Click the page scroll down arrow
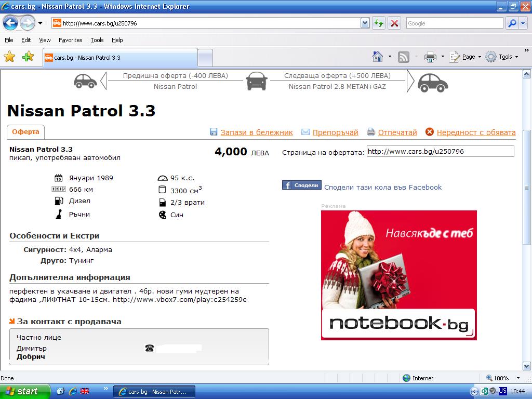 pyautogui.click(x=527, y=366)
